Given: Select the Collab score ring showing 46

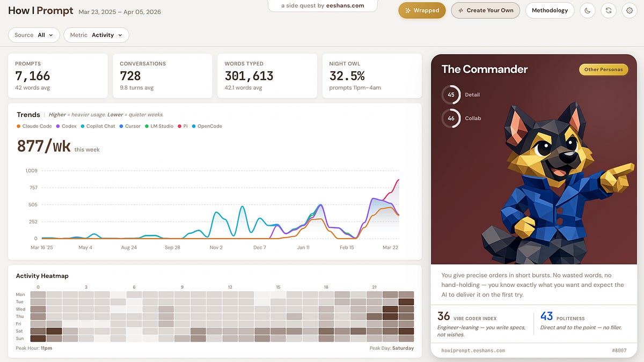Looking at the screenshot, I should (x=451, y=118).
